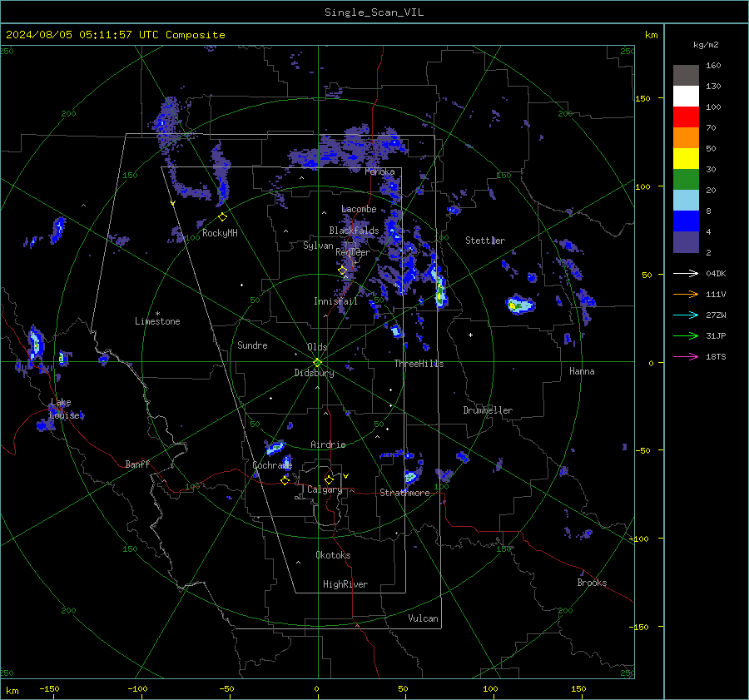This screenshot has width=749, height=700.
Task: Click the yellow-core storm cell southeast of Stettler
Action: click(519, 305)
